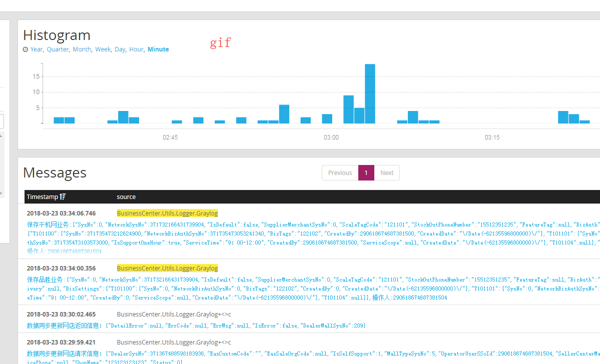Click the Timestamp sort order icon

[x=63, y=197]
